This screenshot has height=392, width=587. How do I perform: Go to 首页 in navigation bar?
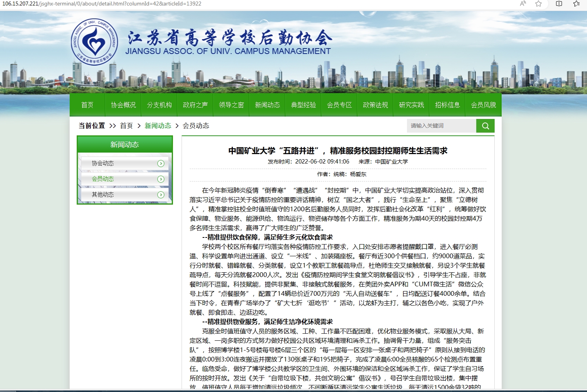point(87,105)
